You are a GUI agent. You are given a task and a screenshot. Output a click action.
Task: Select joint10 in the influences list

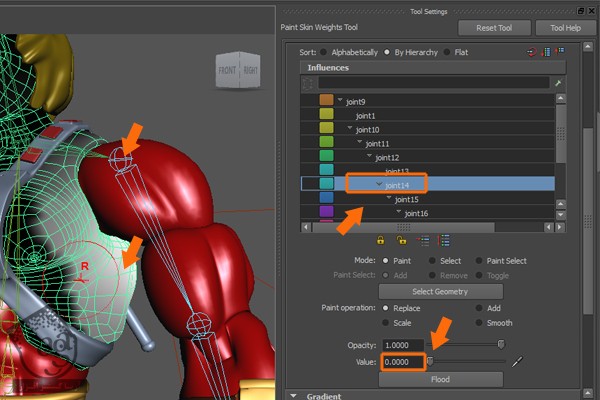pyautogui.click(x=368, y=130)
